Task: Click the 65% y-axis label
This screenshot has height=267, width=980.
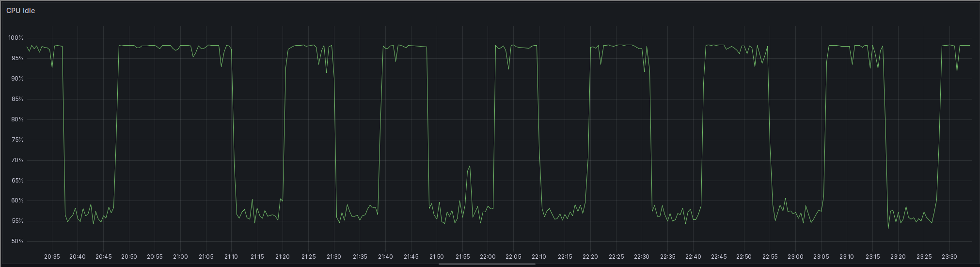Action: click(17, 181)
